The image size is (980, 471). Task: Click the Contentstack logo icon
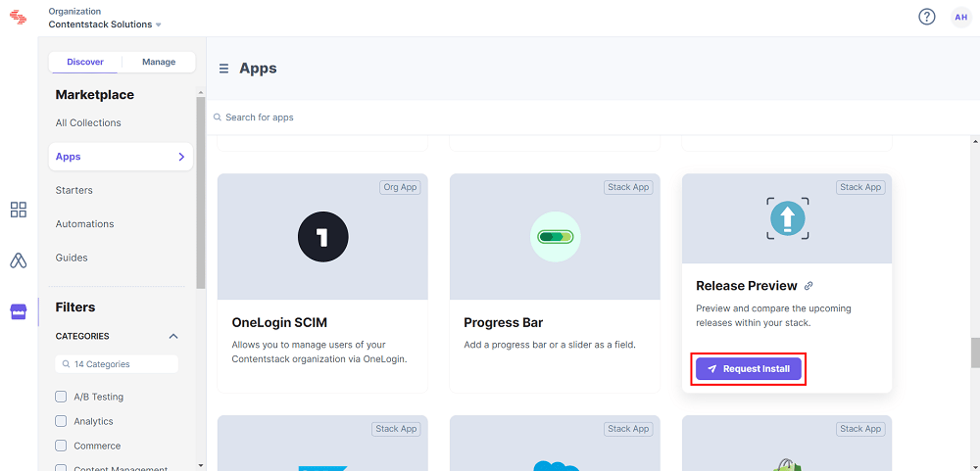click(x=18, y=17)
